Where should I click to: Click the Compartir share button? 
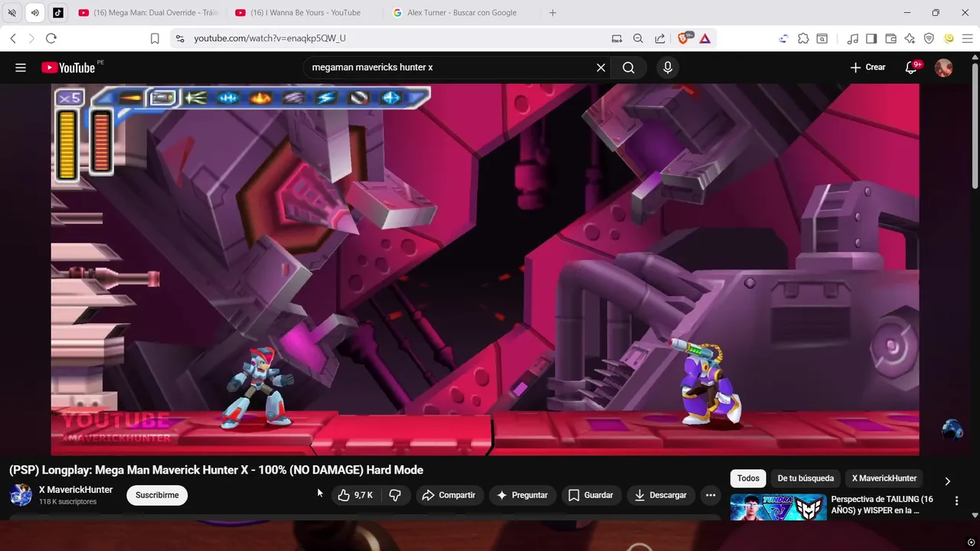[x=449, y=495]
